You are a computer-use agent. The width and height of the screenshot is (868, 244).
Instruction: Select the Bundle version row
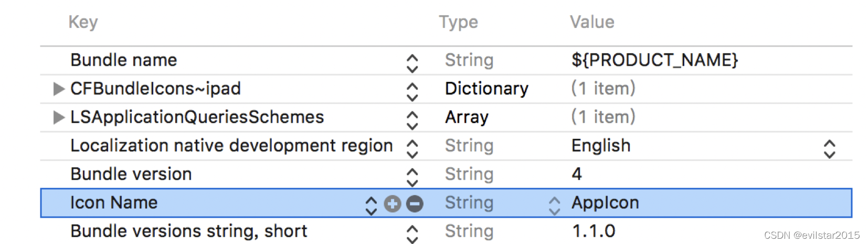click(131, 174)
